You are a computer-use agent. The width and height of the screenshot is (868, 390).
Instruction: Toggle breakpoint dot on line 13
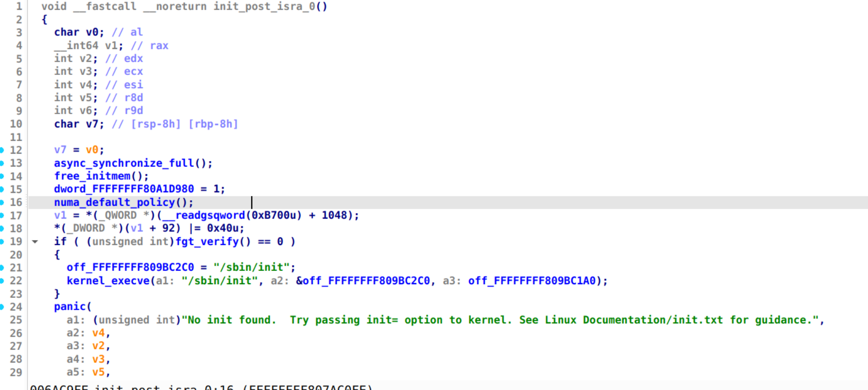(x=2, y=163)
